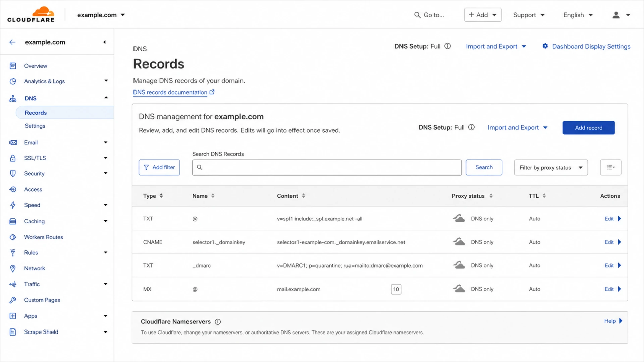The image size is (644, 362).
Task: Edit the SPF TXT record
Action: [x=613, y=219]
